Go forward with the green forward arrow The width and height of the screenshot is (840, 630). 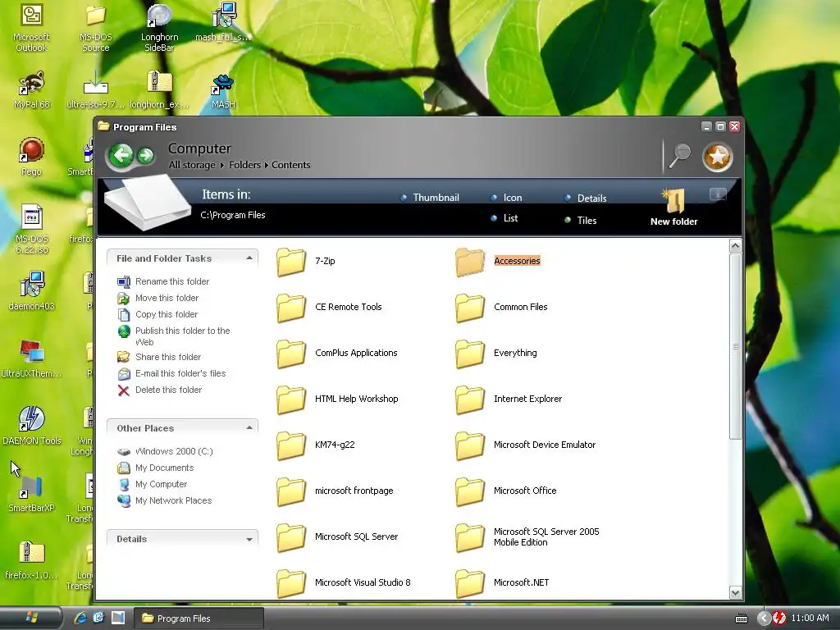[x=146, y=156]
